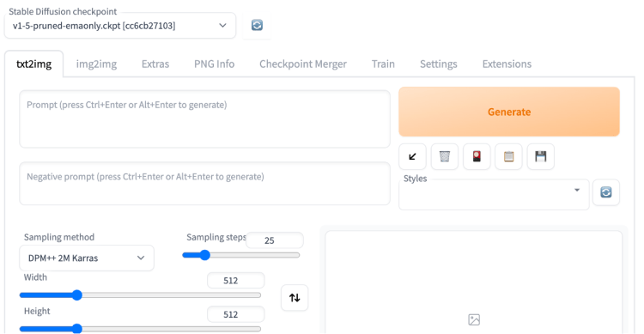This screenshot has width=644, height=334.
Task: Refresh the Styles list
Action: point(606,192)
